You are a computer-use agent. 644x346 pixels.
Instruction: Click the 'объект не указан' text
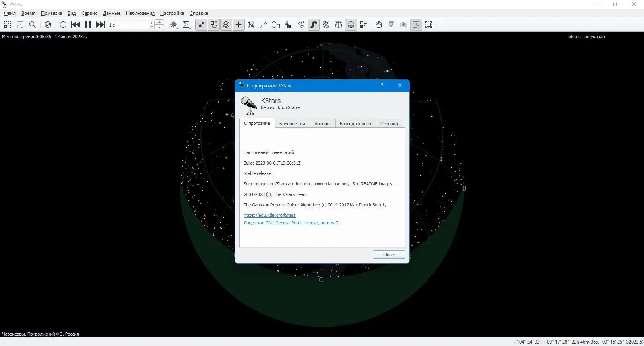click(586, 37)
